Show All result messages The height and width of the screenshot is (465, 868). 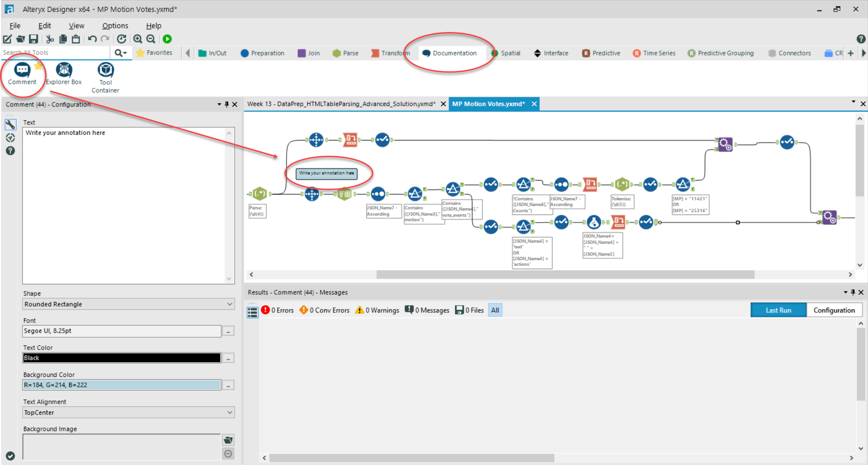click(x=495, y=310)
